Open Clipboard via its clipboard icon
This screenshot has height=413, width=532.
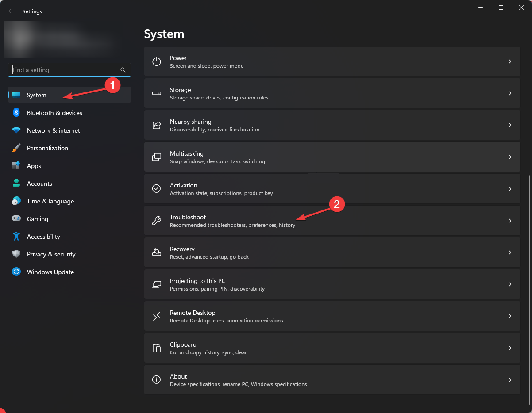click(157, 348)
